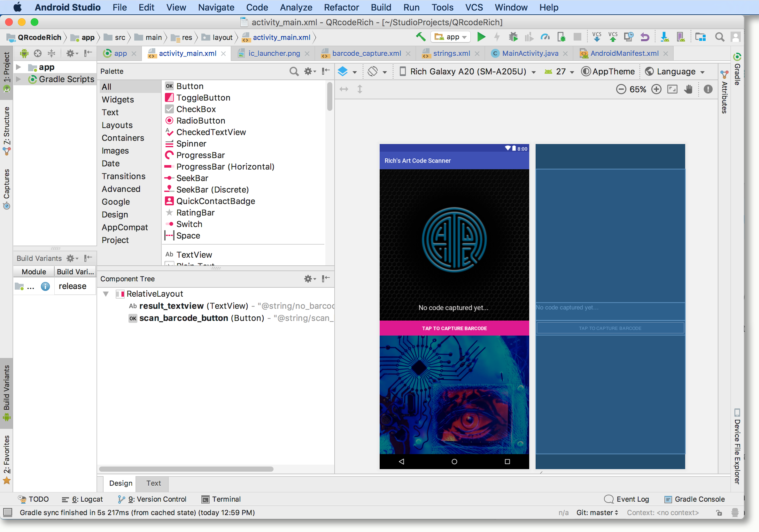This screenshot has height=532, width=759.
Task: Toggle the 7: Structure tool window
Action: [6, 131]
